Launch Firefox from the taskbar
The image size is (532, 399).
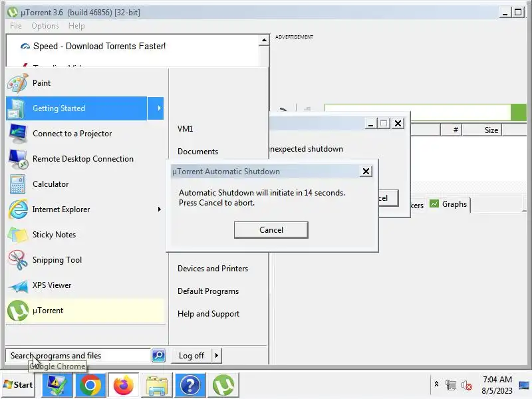click(124, 385)
